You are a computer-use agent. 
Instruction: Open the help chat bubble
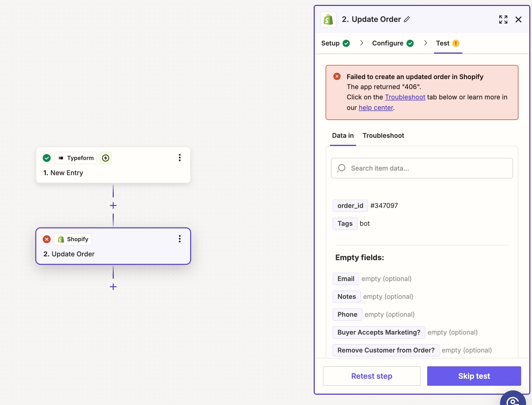click(x=513, y=399)
